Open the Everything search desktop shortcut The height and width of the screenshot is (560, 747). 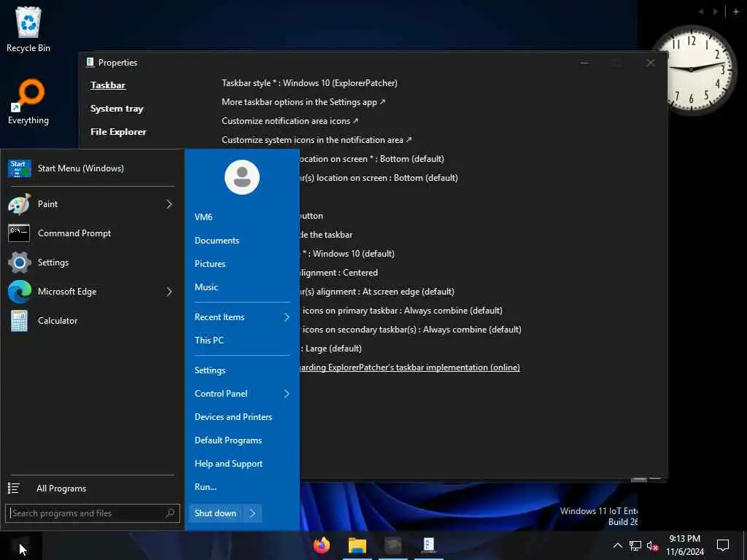coord(28,102)
